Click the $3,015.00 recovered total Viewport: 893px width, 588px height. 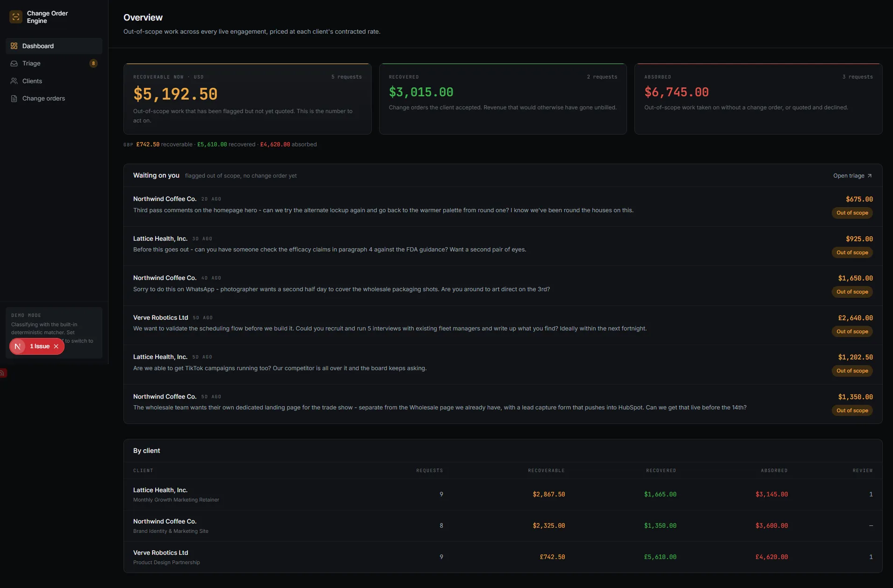tap(421, 92)
